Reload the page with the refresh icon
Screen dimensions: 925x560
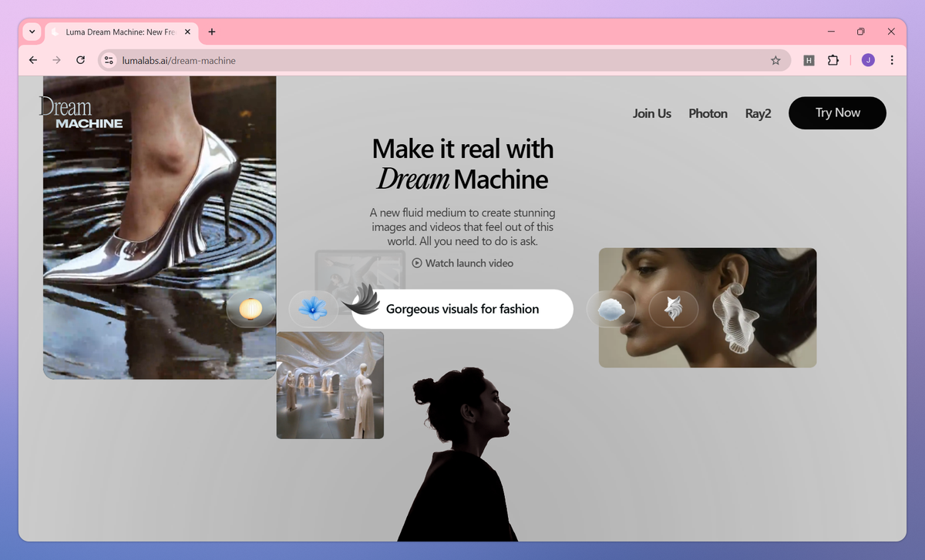click(80, 60)
